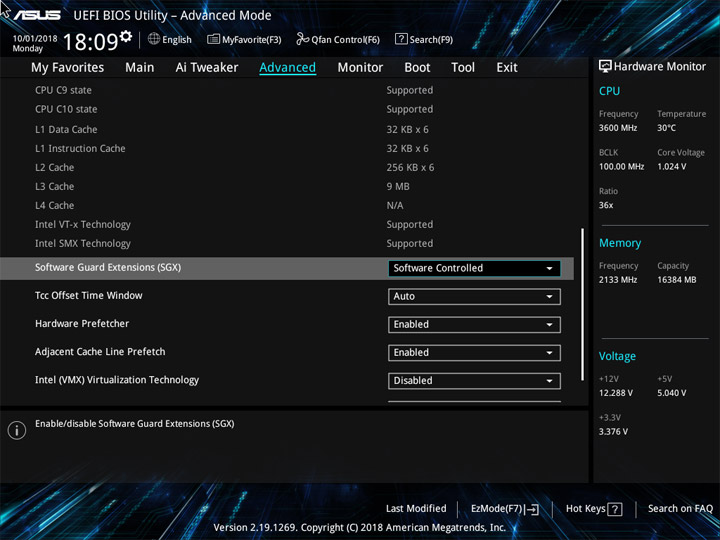Show Hot Keys help
Image resolution: width=720 pixels, height=540 pixels.
pyautogui.click(x=594, y=509)
